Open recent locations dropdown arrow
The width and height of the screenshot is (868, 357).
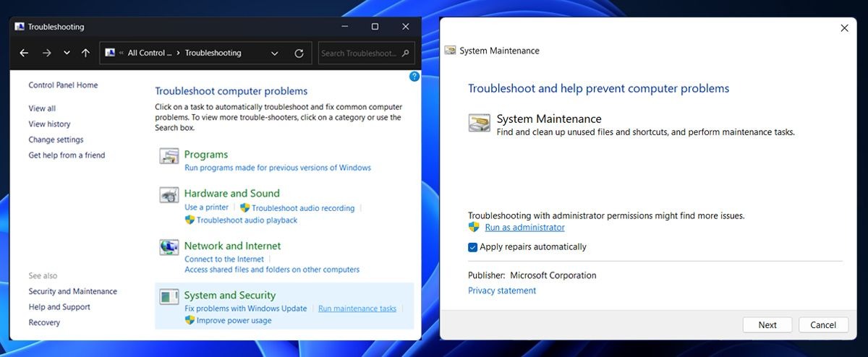67,53
